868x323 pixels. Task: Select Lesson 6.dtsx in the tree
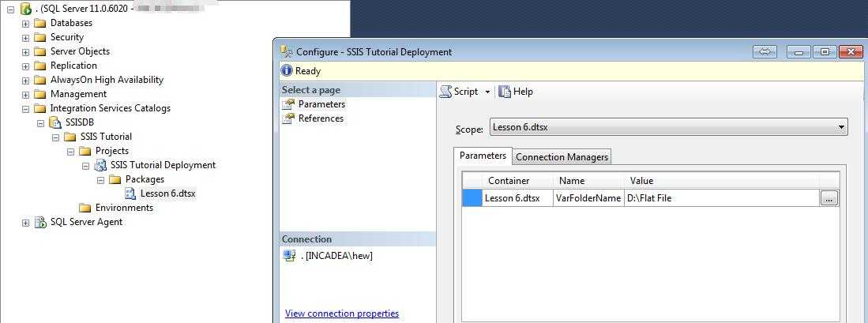(x=167, y=193)
